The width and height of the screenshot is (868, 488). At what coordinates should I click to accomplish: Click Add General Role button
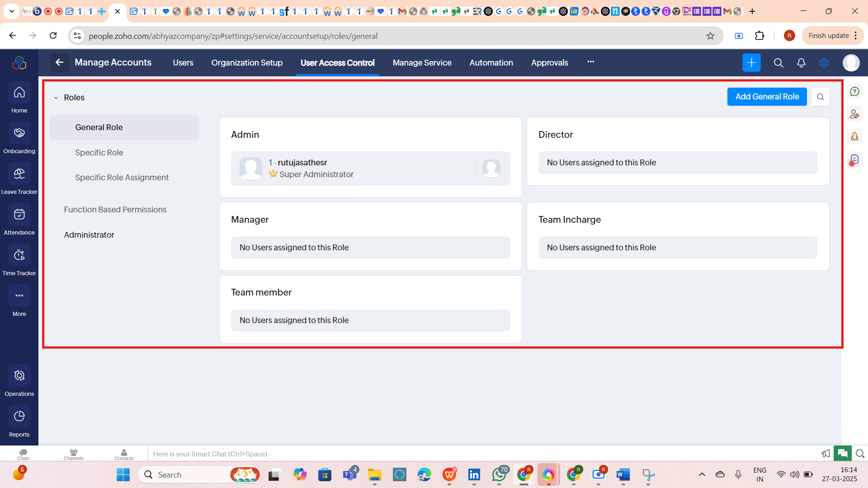pos(767,97)
